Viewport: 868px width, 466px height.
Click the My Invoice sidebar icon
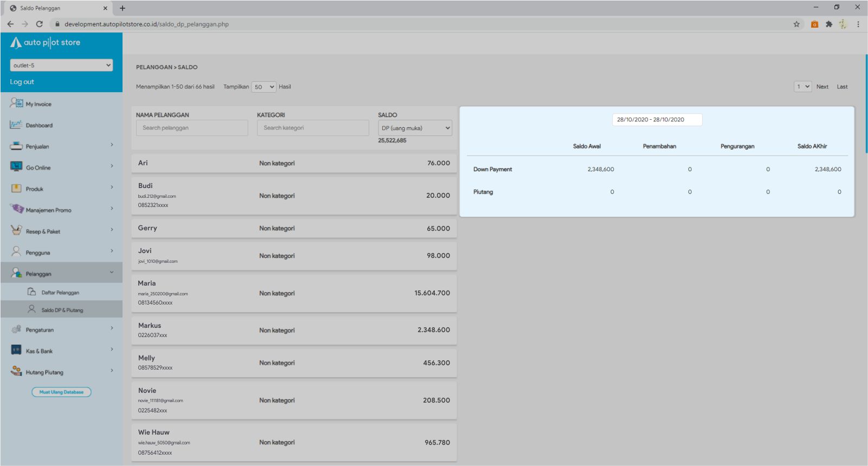pyautogui.click(x=16, y=103)
